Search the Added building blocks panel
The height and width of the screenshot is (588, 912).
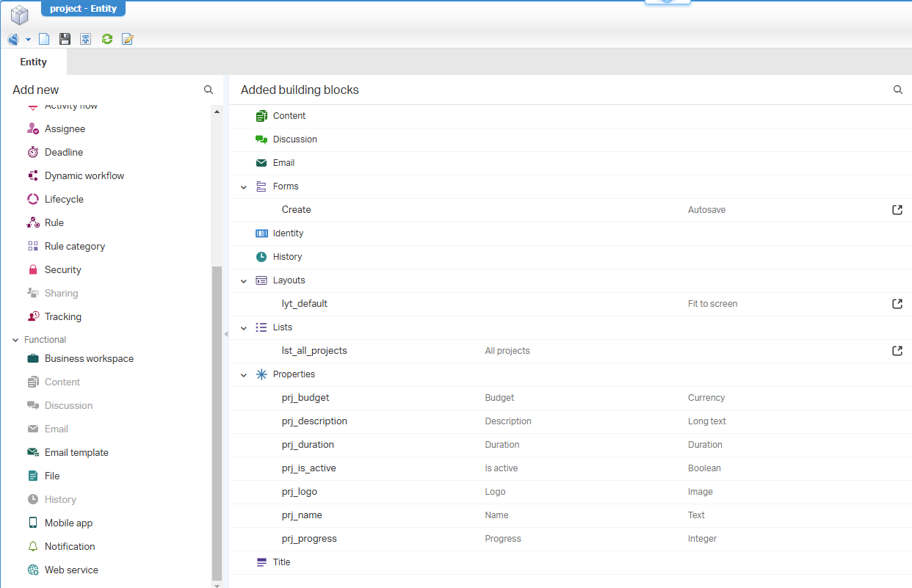click(897, 90)
